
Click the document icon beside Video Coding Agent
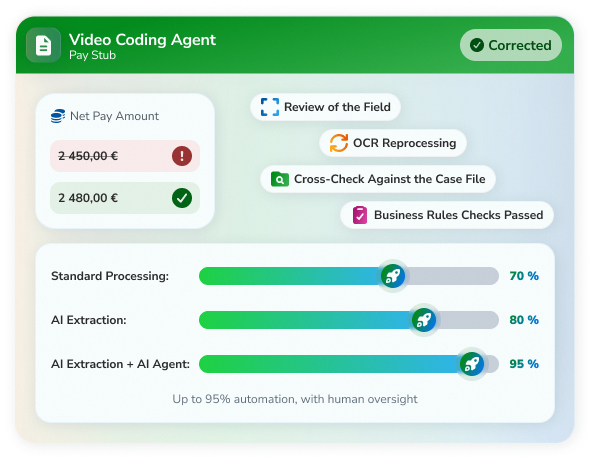click(43, 45)
